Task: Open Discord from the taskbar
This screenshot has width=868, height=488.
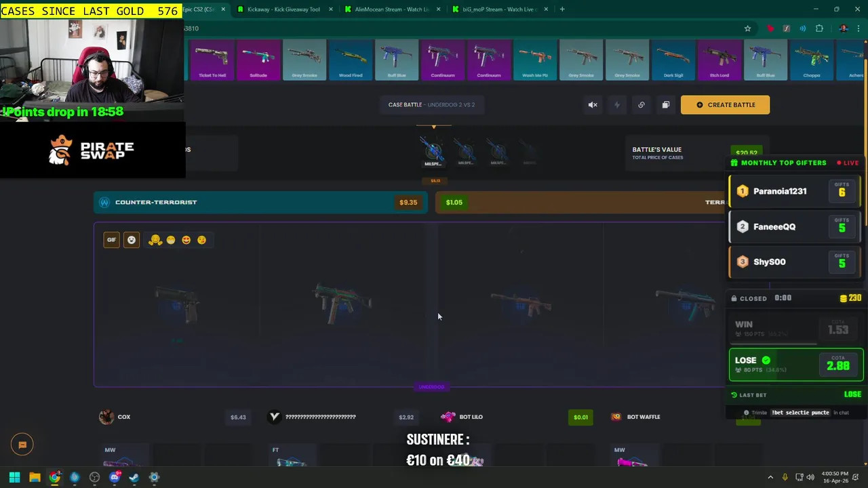Action: pyautogui.click(x=115, y=477)
